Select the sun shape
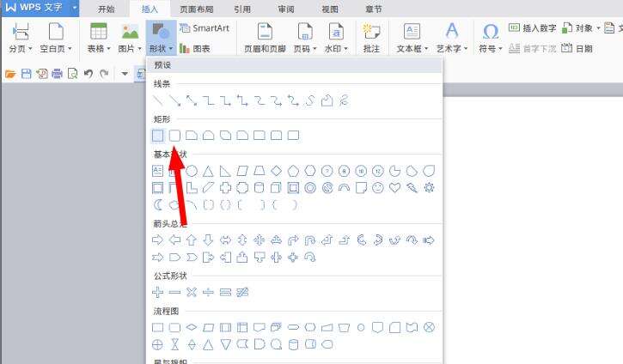The width and height of the screenshot is (623, 364). pyautogui.click(x=429, y=188)
